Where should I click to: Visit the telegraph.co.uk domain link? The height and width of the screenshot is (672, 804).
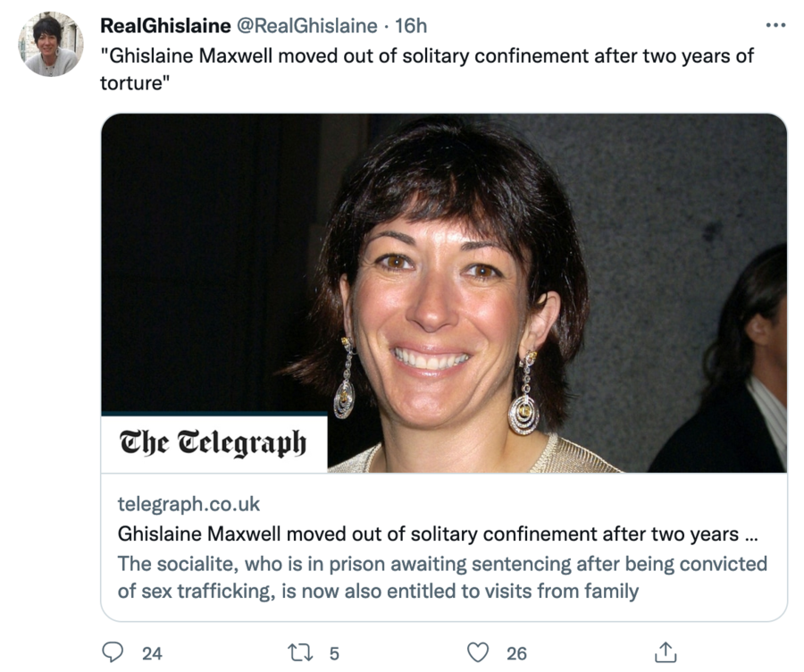pos(188,504)
